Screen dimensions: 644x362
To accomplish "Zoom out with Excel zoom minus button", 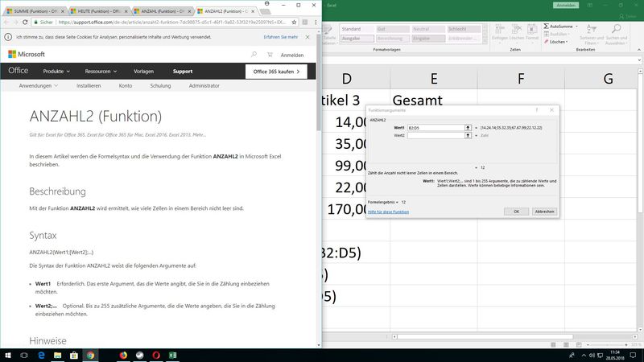I will pos(588,345).
